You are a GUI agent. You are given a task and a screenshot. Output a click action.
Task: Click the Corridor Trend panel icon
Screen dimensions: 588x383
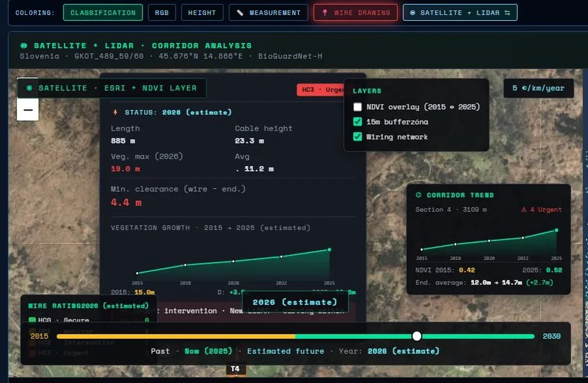tap(419, 195)
